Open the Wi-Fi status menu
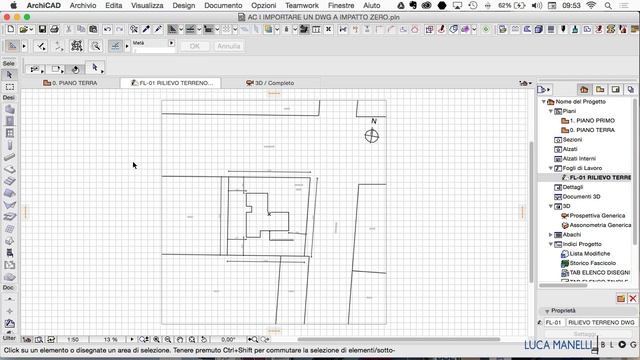The height and width of the screenshot is (360, 640). [x=591, y=6]
